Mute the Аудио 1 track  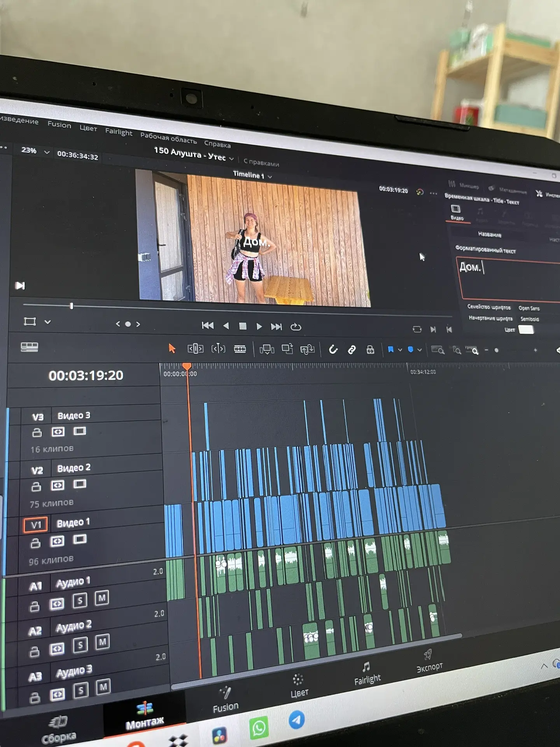(x=102, y=598)
